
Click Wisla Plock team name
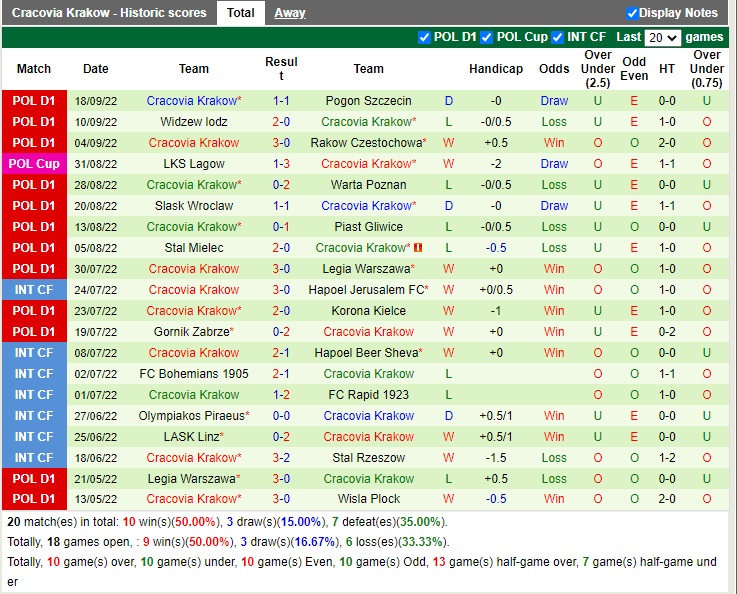pyautogui.click(x=368, y=499)
